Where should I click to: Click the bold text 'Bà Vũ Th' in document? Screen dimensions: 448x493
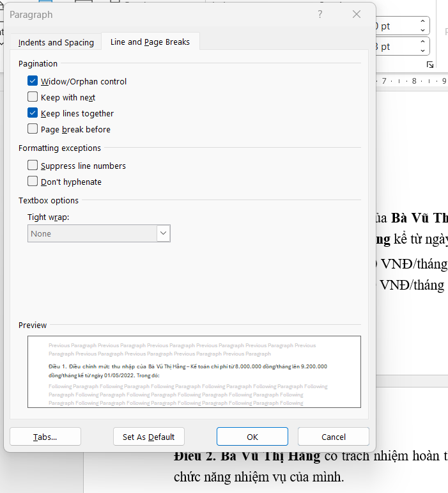coord(419,218)
